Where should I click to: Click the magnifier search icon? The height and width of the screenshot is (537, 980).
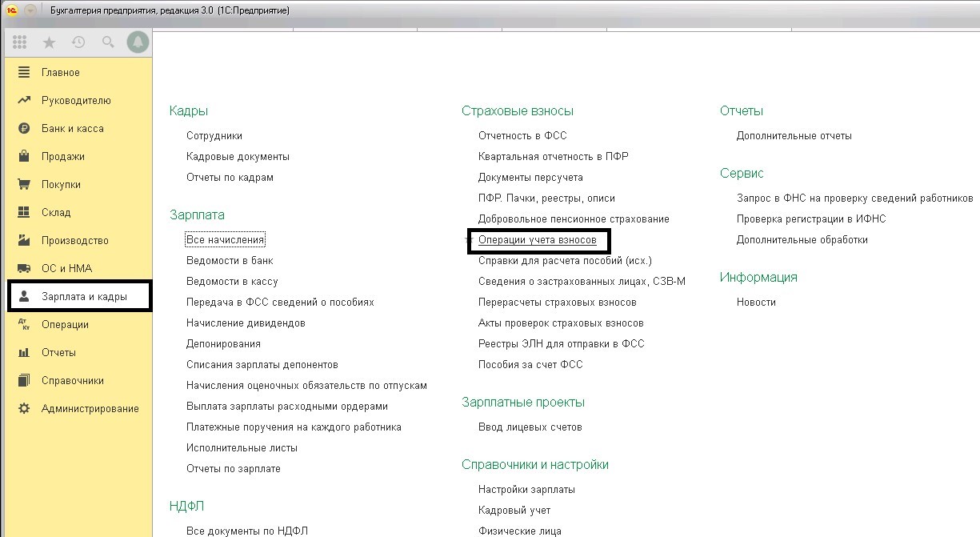[108, 42]
